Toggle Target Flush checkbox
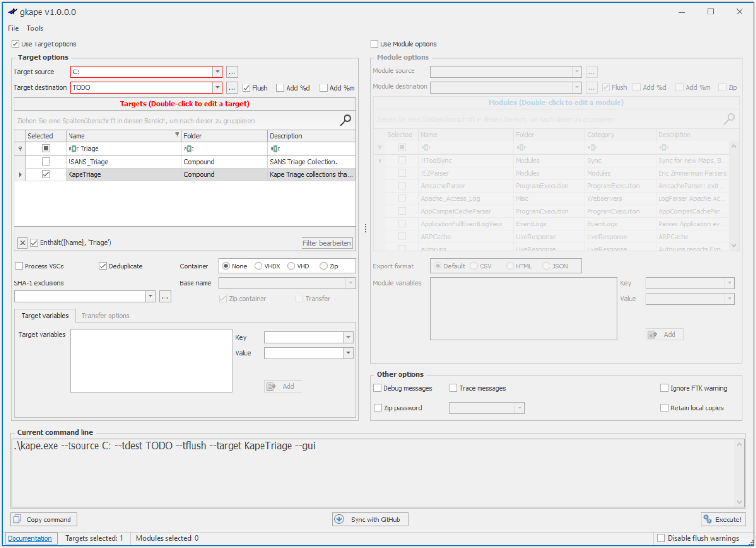This screenshot has height=548, width=756. tap(247, 88)
